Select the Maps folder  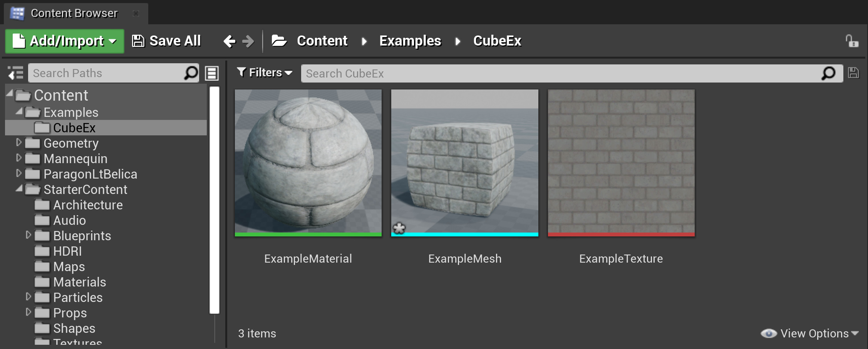tap(106, 266)
